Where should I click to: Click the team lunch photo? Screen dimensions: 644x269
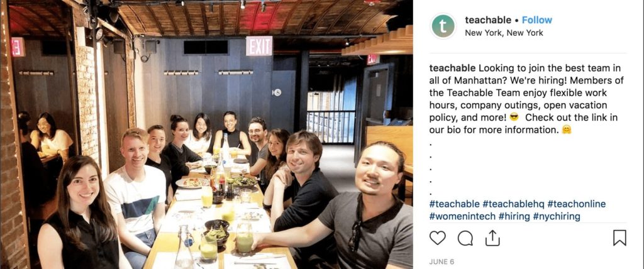pyautogui.click(x=206, y=134)
